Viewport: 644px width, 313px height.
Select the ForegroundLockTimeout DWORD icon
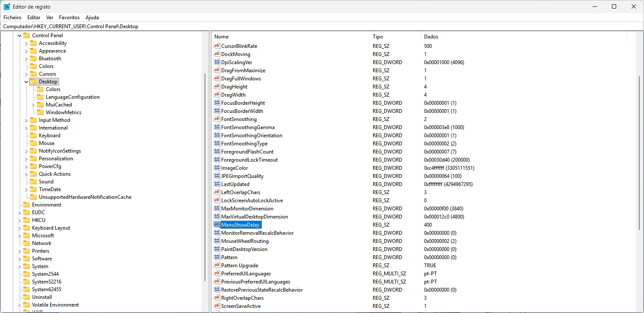(x=217, y=159)
